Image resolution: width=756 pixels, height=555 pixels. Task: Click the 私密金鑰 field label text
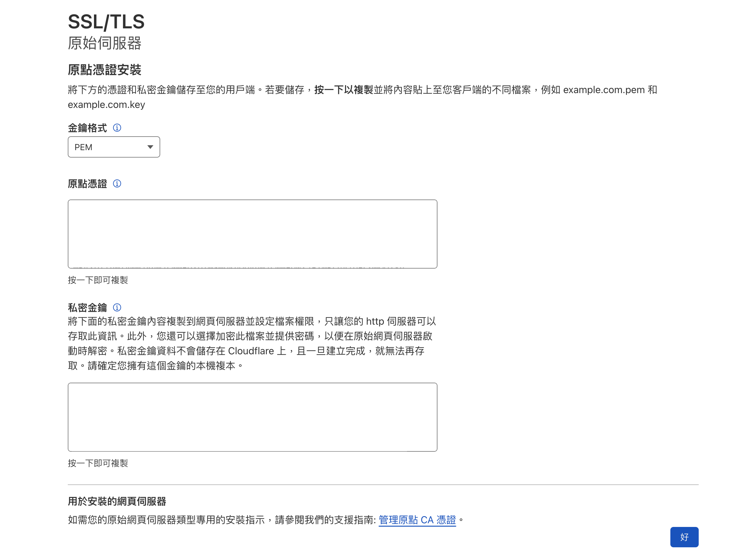pyautogui.click(x=87, y=307)
